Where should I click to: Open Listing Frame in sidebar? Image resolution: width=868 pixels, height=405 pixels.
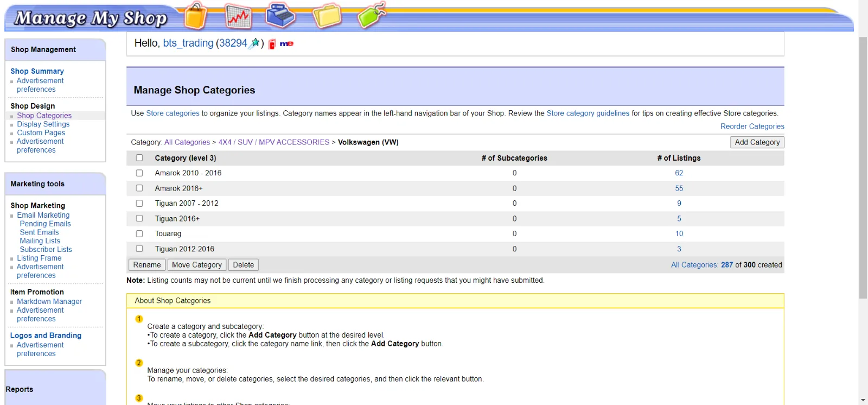click(39, 258)
